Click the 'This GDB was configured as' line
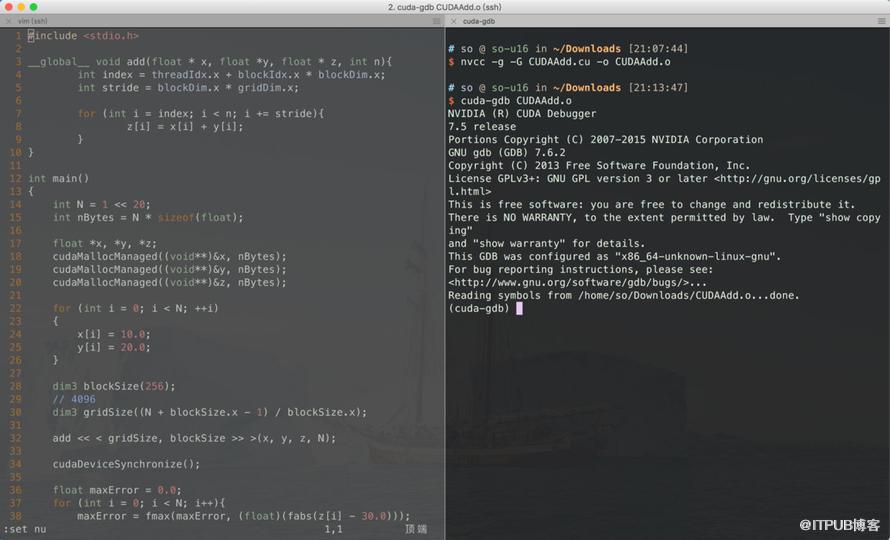Image resolution: width=890 pixels, height=540 pixels. (x=615, y=257)
